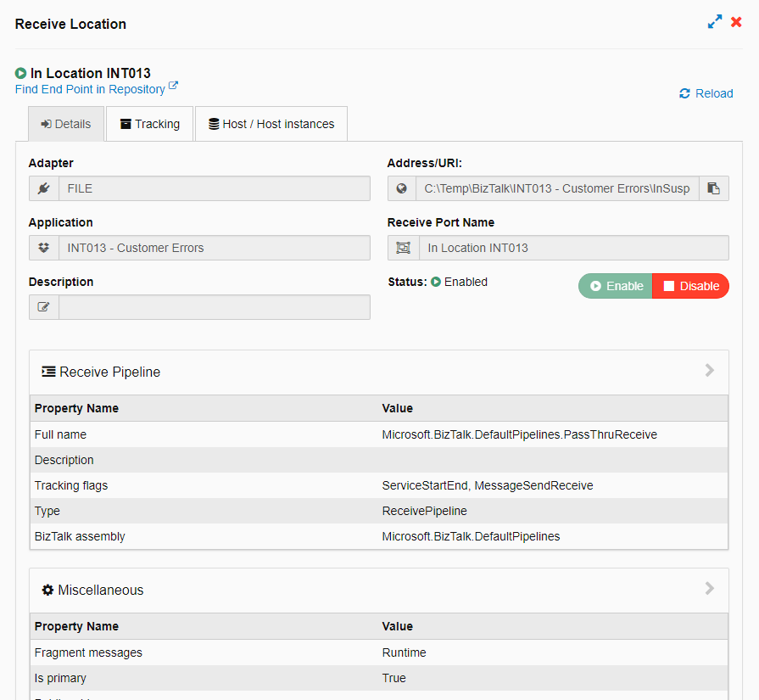Click globe icon in Address/URI field
The width and height of the screenshot is (759, 700).
pyautogui.click(x=402, y=188)
